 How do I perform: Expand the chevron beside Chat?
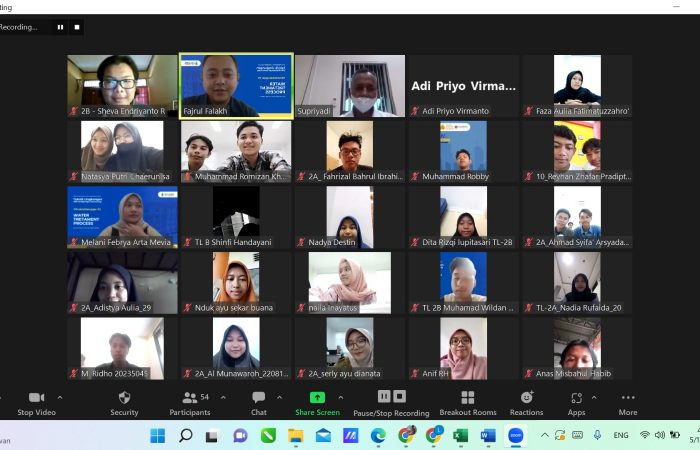pyautogui.click(x=281, y=397)
